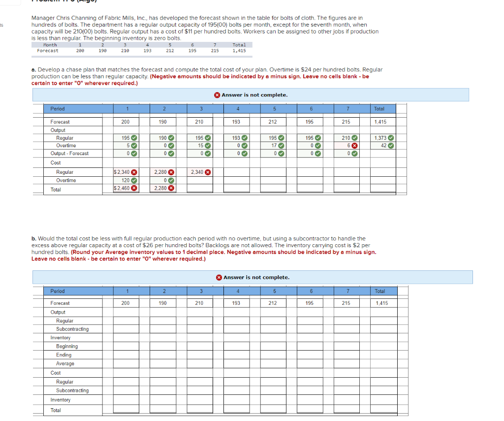Click the green checkmark beside Total overtime 42
The image size is (504, 421).
(x=390, y=145)
